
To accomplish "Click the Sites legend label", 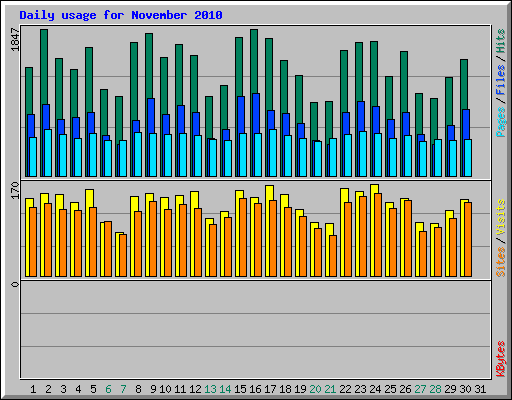I will click(501, 262).
